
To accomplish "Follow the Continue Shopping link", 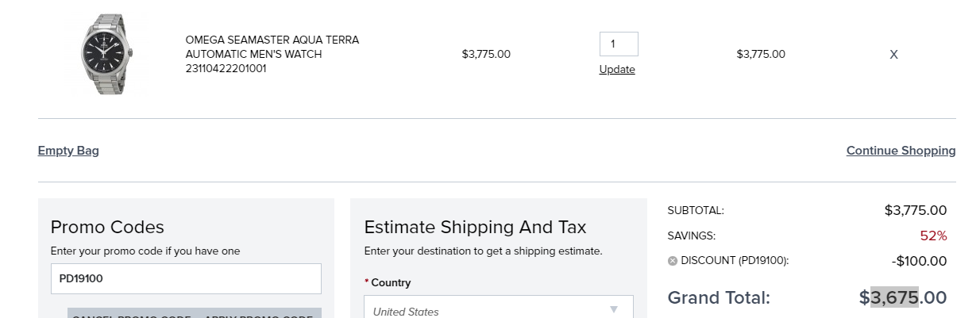I will (x=901, y=151).
